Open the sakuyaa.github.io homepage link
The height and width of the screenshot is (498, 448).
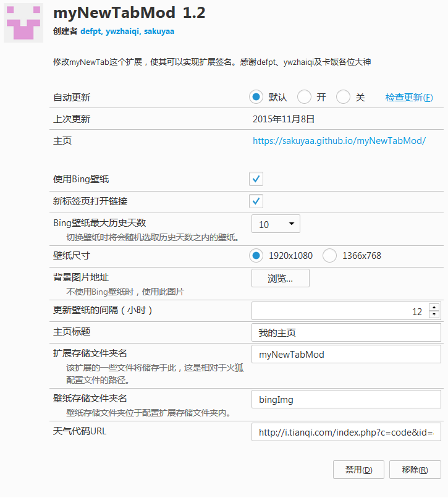pyautogui.click(x=339, y=141)
